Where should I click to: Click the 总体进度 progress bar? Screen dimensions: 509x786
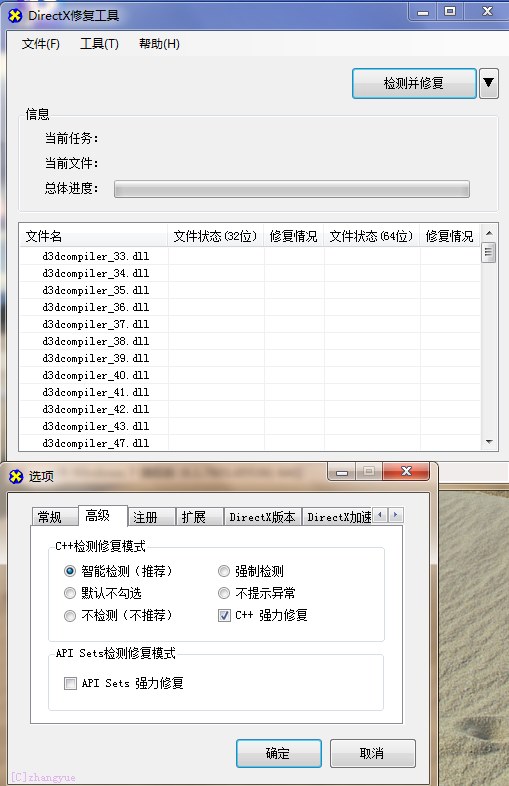(291, 189)
